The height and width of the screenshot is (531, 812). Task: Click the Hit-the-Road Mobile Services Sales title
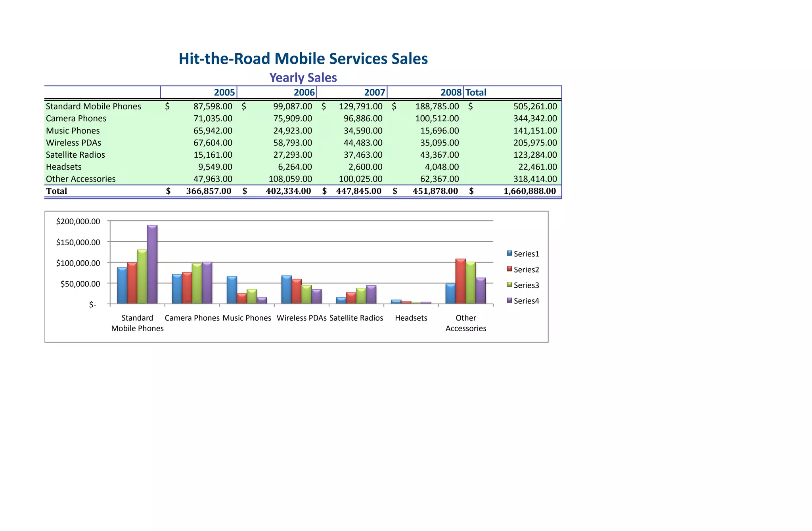(303, 59)
